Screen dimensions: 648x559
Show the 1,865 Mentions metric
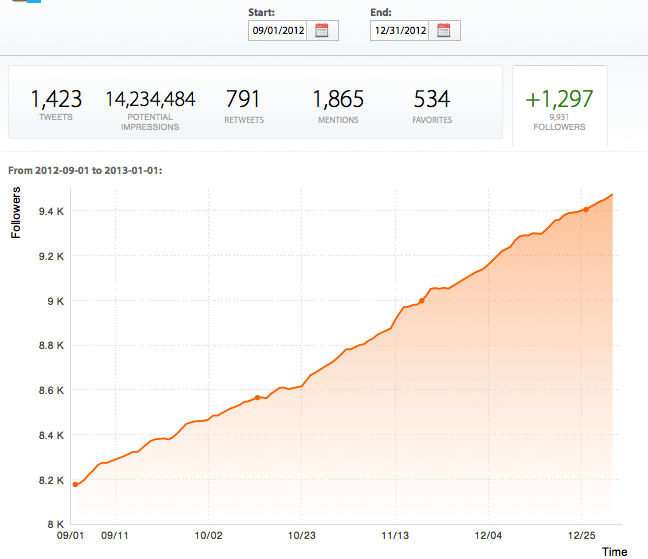click(x=338, y=106)
